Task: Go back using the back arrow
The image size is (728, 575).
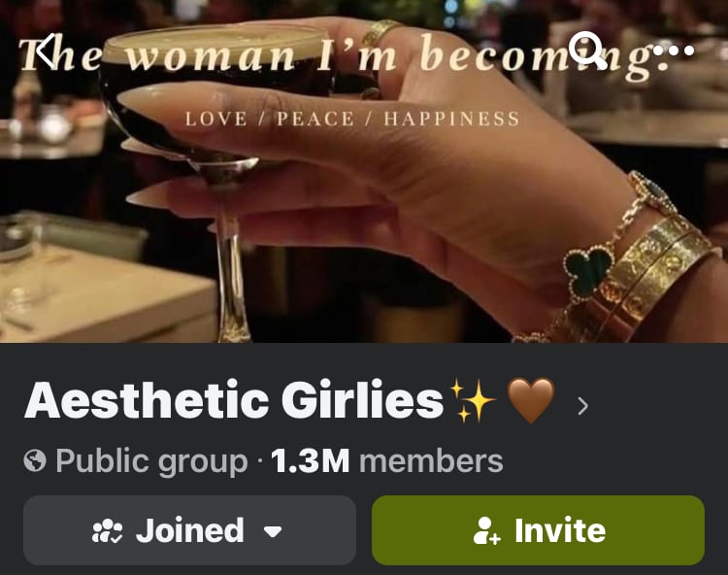Action: click(45, 50)
